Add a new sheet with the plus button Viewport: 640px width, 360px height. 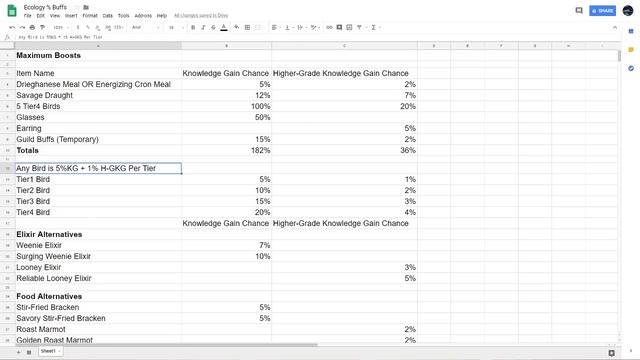[x=18, y=352]
